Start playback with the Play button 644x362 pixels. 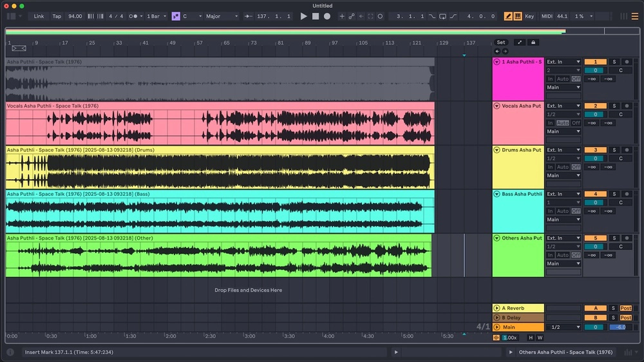pos(304,16)
